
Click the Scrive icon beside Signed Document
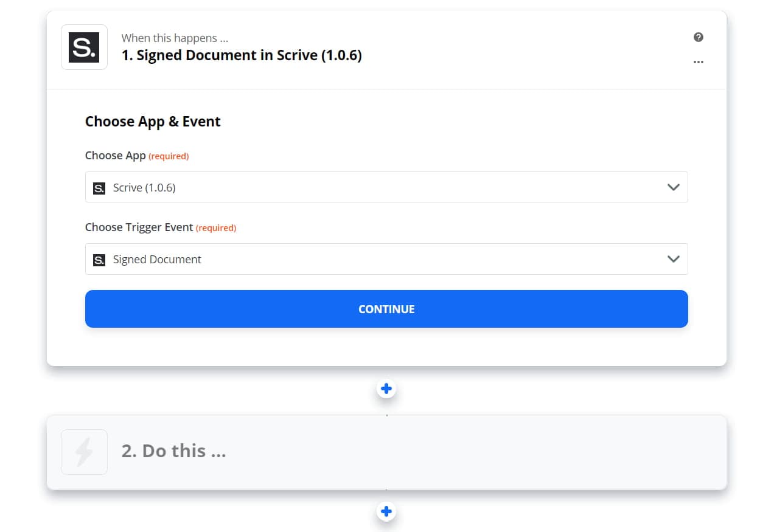(x=99, y=260)
